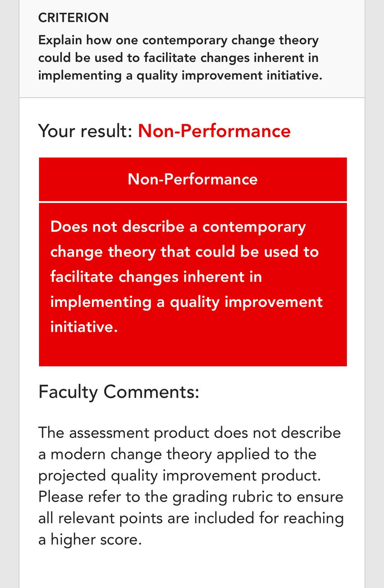384x588 pixels.
Task: Select the Non-Performance red header bar
Action: tap(193, 179)
